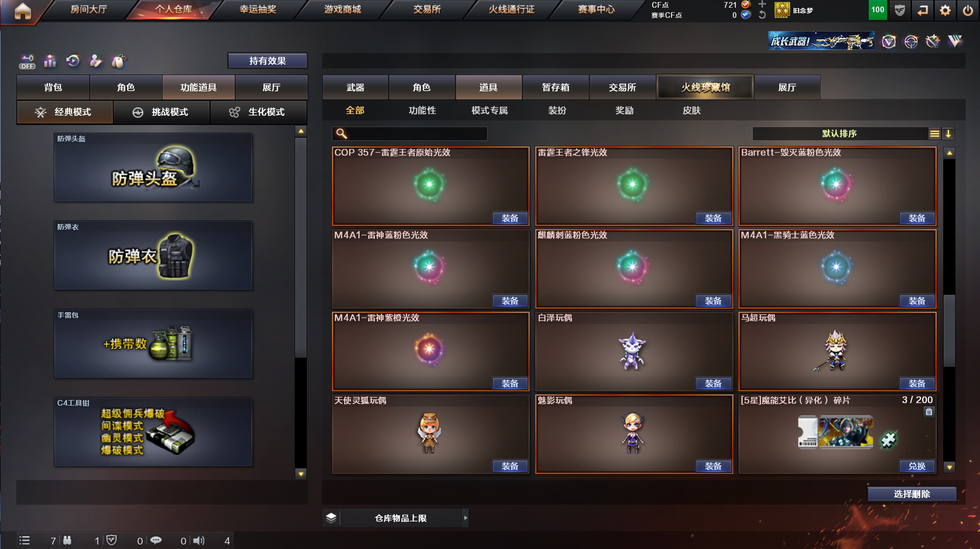Open the 成长武器 banner
The height and width of the screenshot is (549, 980).
tap(821, 41)
